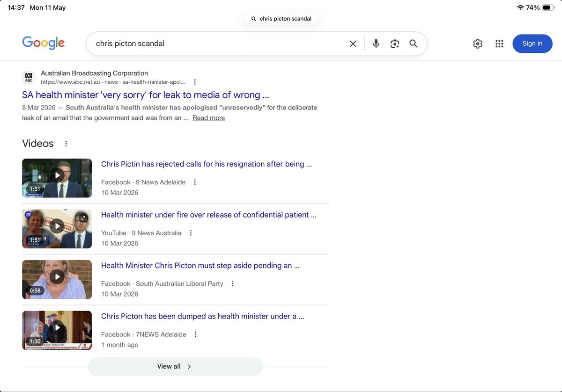
Task: Click the 'Australian Broadcasting Corporation' source name
Action: click(94, 73)
